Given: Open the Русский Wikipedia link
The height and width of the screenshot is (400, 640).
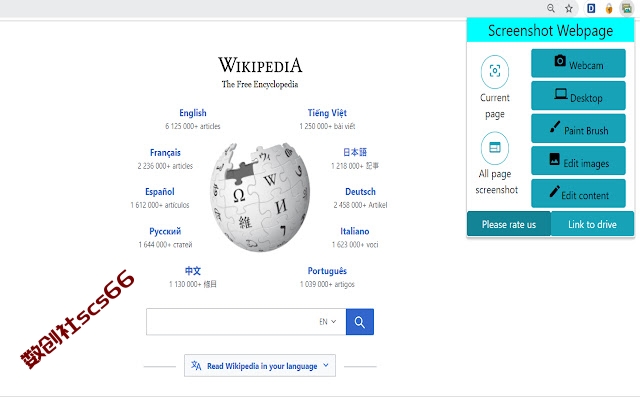Looking at the screenshot, I should coord(165,231).
